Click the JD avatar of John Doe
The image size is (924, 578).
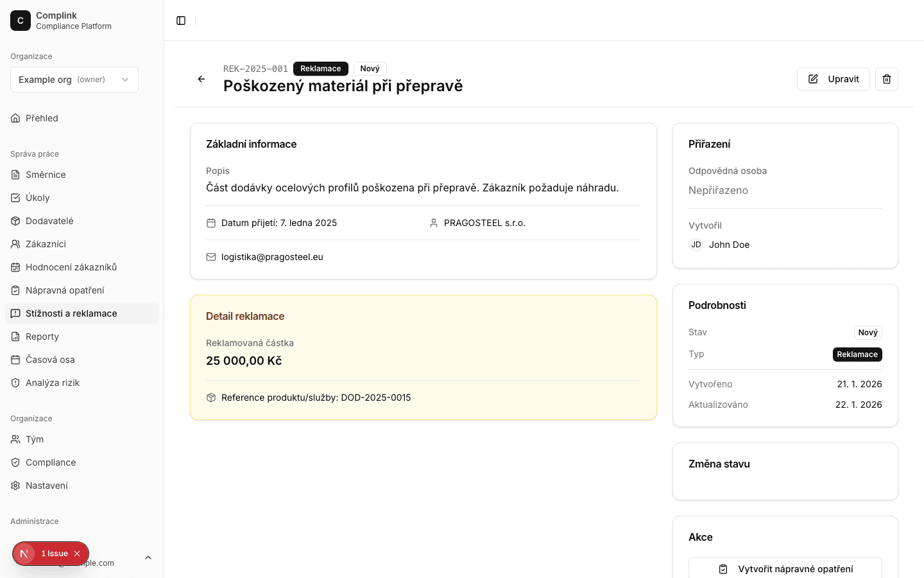(x=696, y=245)
